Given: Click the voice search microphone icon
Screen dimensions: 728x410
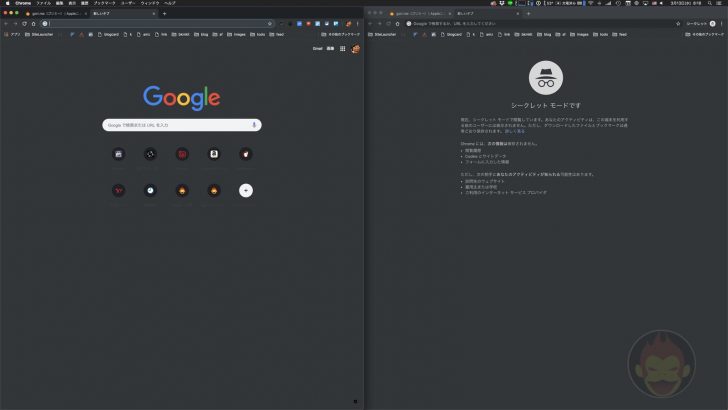Looking at the screenshot, I should point(254,125).
